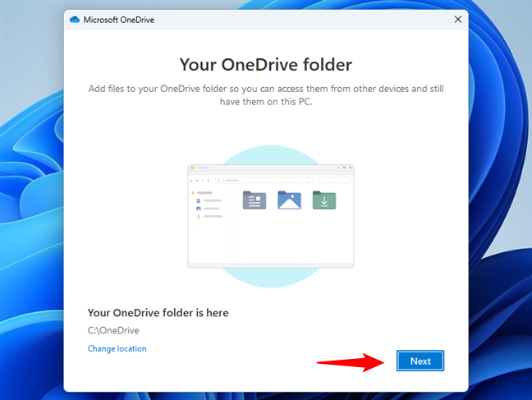Click the 'Add files to your OneDrive' description
Screen dimensions: 532x400
click(266, 95)
